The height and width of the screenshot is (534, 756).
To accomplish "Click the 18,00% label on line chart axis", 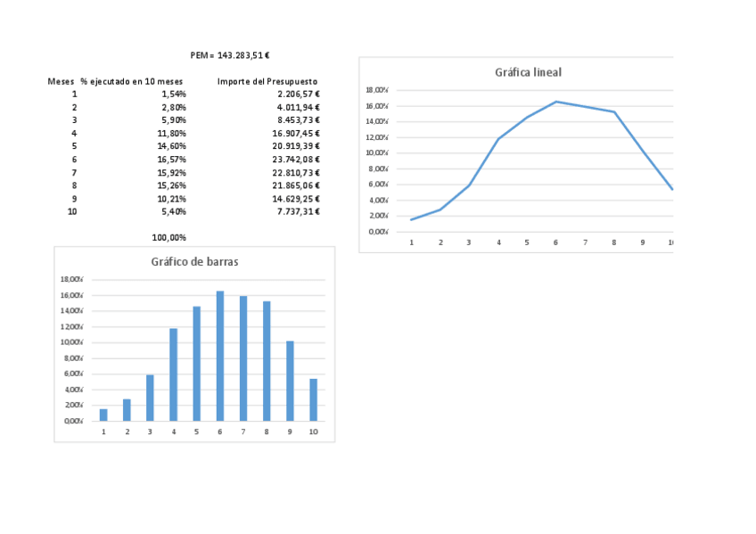I will (x=376, y=90).
